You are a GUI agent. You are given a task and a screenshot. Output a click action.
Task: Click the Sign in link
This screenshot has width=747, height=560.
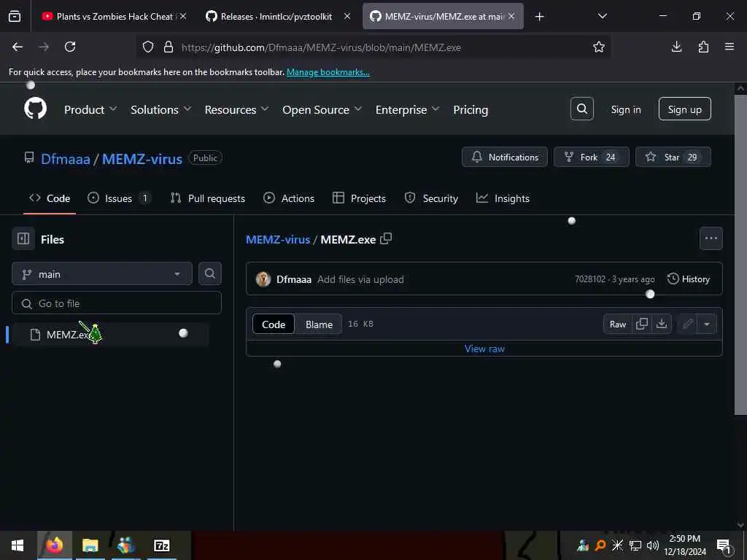(625, 109)
